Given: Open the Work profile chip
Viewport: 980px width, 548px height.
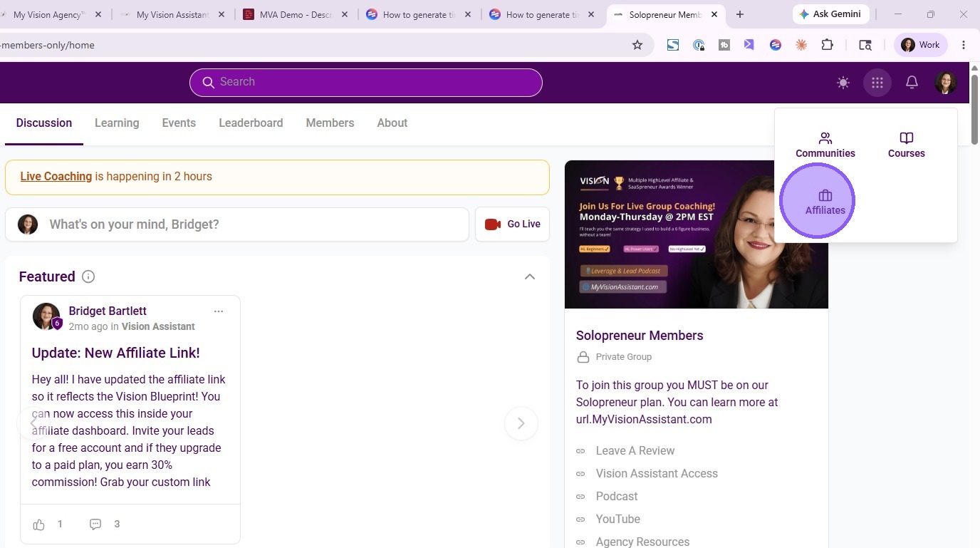Looking at the screenshot, I should coord(920,45).
